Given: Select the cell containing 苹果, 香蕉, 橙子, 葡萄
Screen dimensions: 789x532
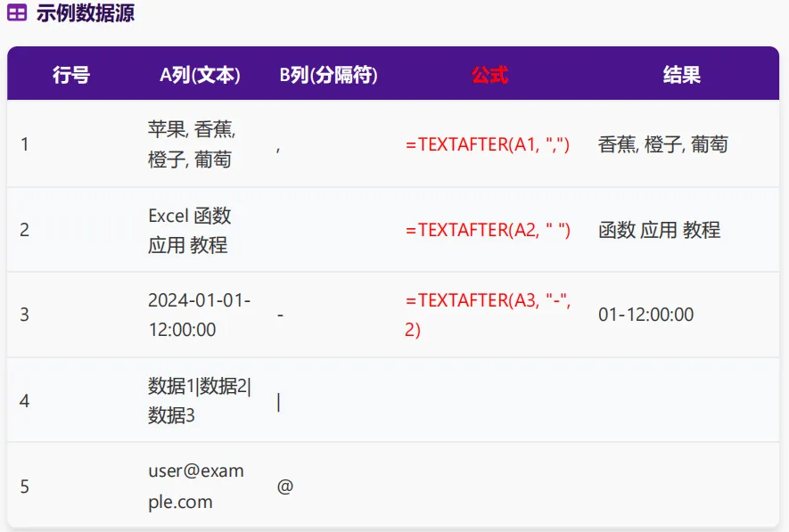Looking at the screenshot, I should click(x=192, y=144).
